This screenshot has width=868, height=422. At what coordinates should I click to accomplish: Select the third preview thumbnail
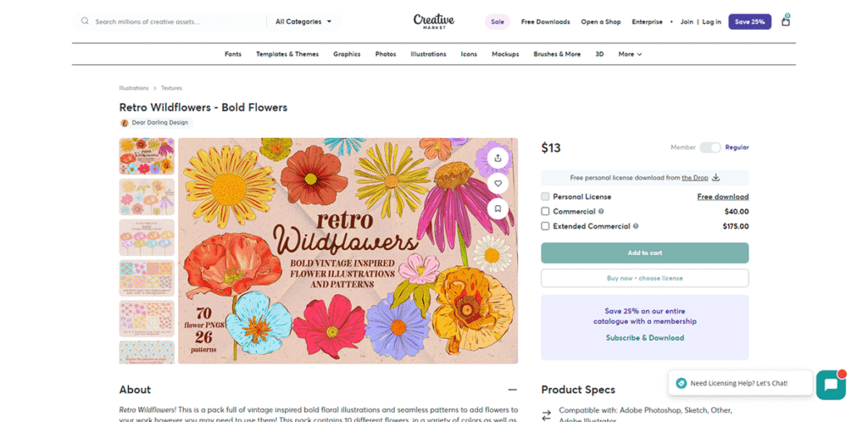point(147,237)
